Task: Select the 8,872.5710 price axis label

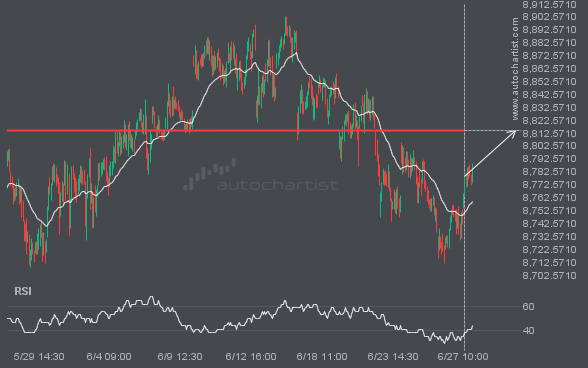Action: click(549, 56)
